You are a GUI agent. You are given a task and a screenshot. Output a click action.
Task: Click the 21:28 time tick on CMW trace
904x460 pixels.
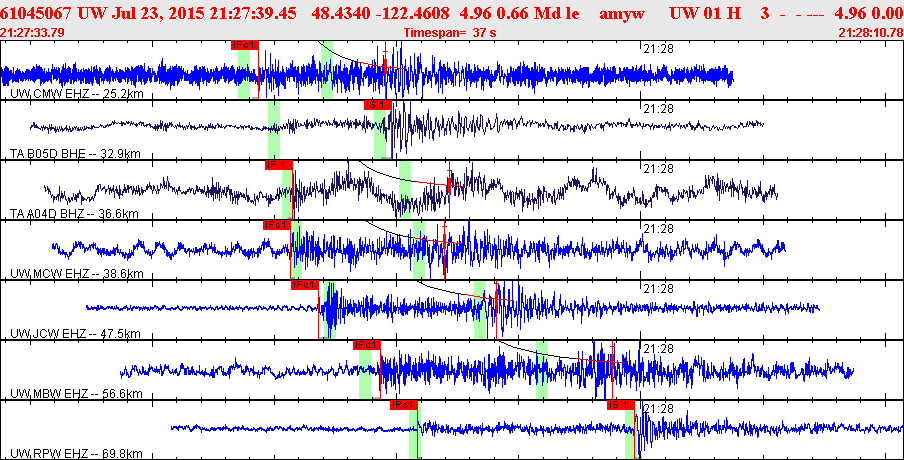click(658, 48)
